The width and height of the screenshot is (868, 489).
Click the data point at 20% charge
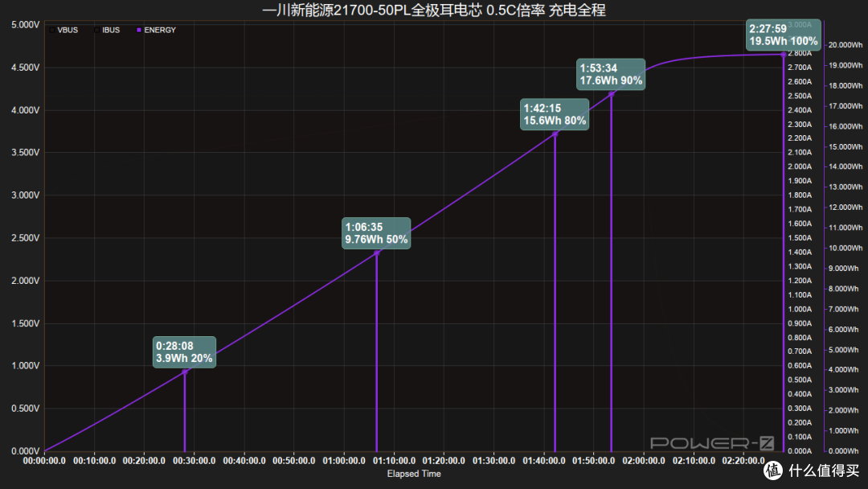(x=185, y=372)
